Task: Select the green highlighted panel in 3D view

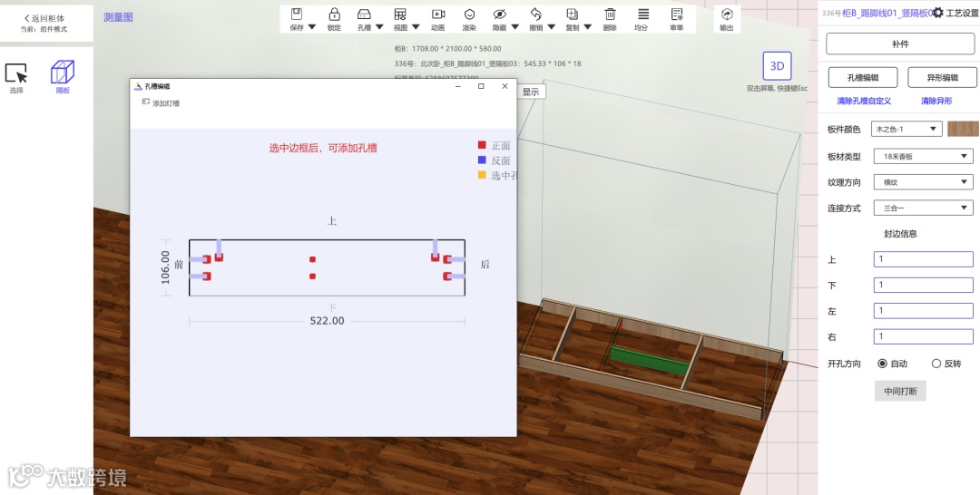Action: pyautogui.click(x=649, y=362)
